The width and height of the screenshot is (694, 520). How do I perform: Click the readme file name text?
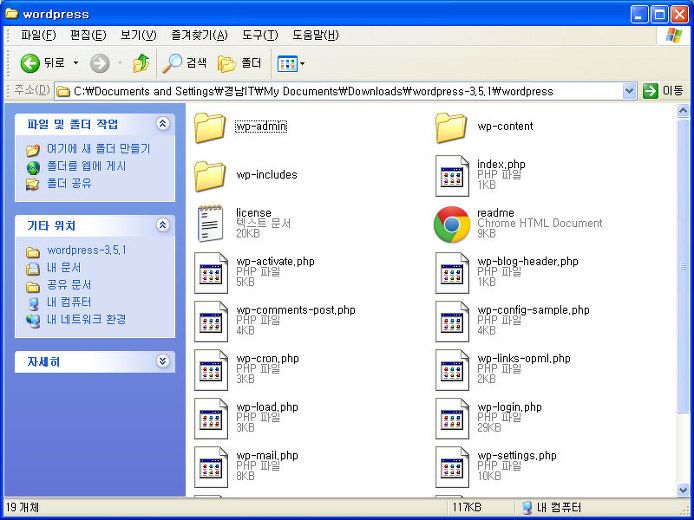(x=495, y=213)
